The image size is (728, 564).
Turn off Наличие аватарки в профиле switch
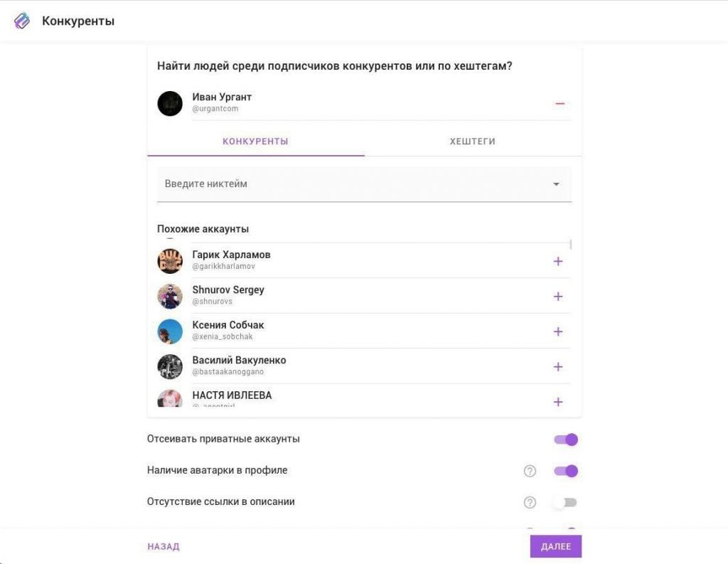coord(565,471)
